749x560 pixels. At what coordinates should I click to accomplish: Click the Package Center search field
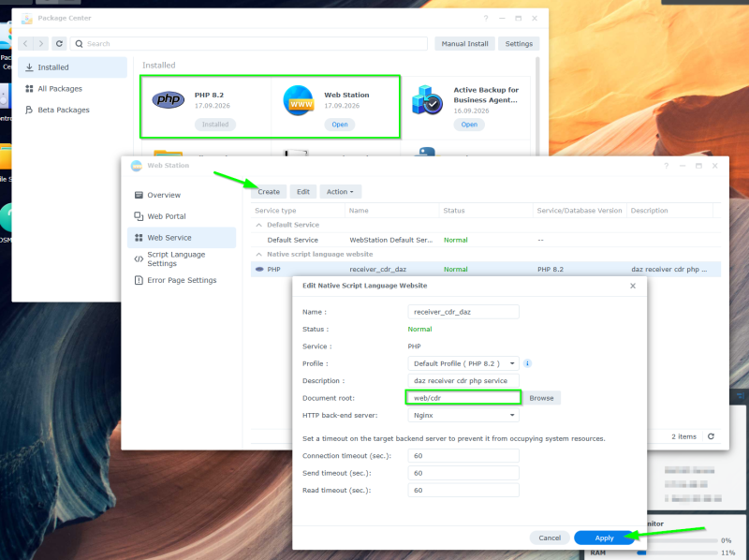point(249,43)
